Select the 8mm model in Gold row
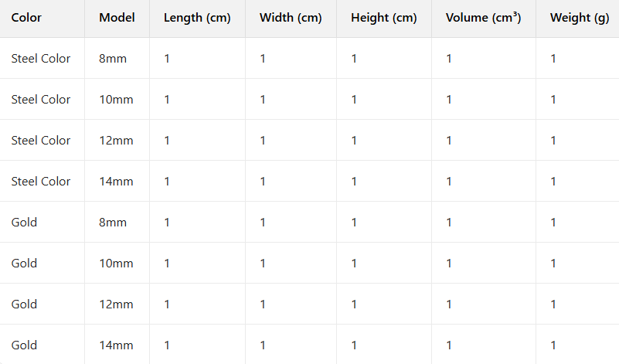This screenshot has height=364, width=619. coord(113,223)
